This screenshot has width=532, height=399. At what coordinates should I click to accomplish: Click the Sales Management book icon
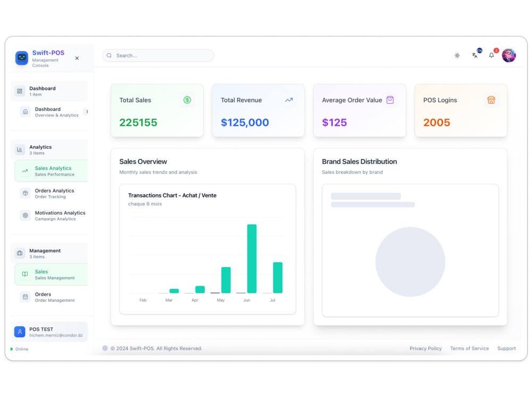tap(25, 274)
